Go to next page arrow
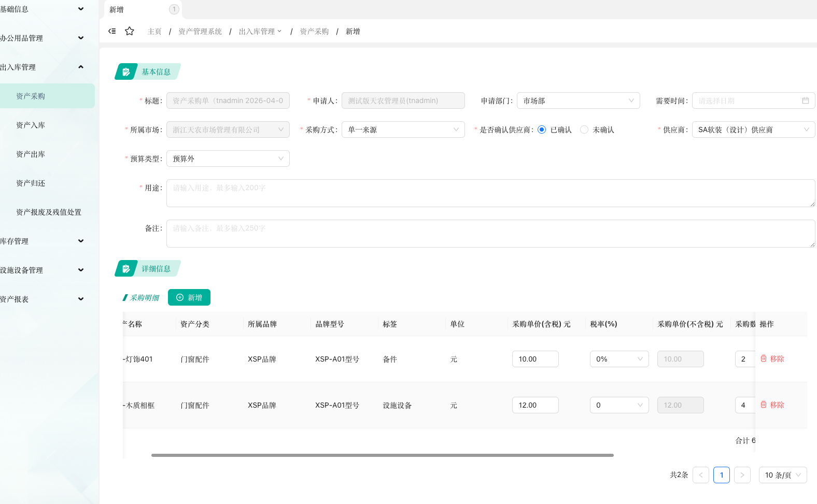 (x=742, y=475)
